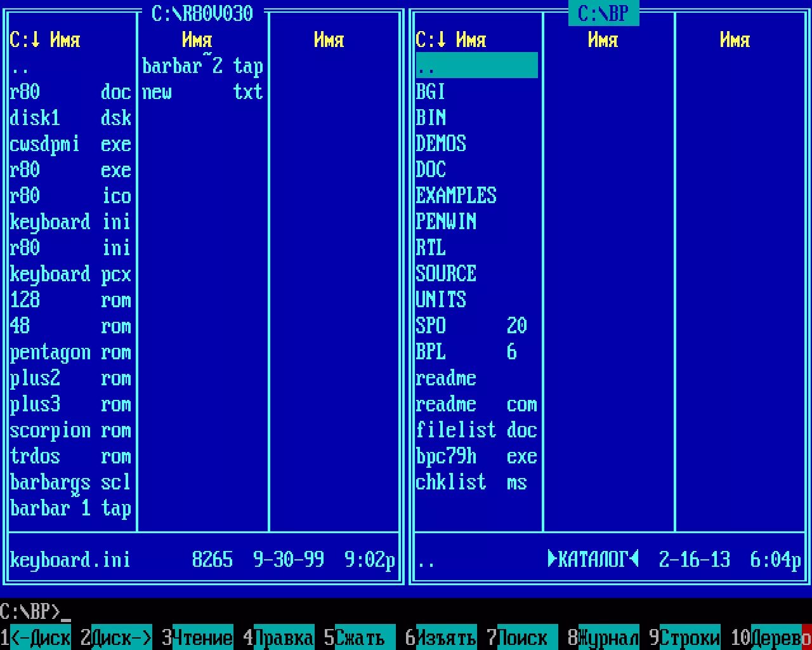The height and width of the screenshot is (650, 812).
Task: Select the PENWIN directory
Action: [x=477, y=222]
